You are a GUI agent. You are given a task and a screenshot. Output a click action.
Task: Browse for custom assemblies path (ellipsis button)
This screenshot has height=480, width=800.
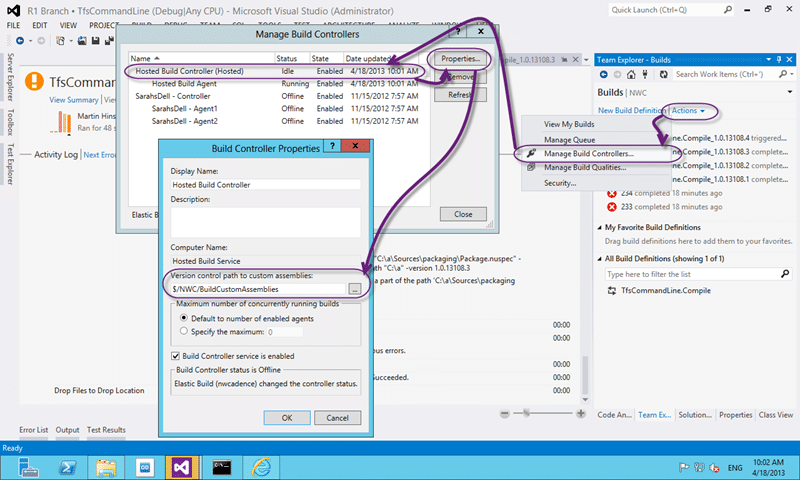coord(355,289)
